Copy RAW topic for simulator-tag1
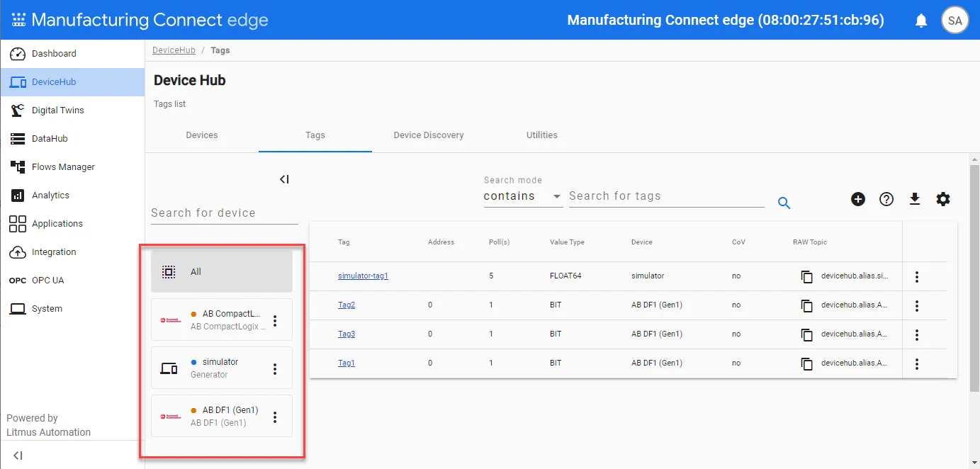This screenshot has height=469, width=980. click(x=806, y=276)
